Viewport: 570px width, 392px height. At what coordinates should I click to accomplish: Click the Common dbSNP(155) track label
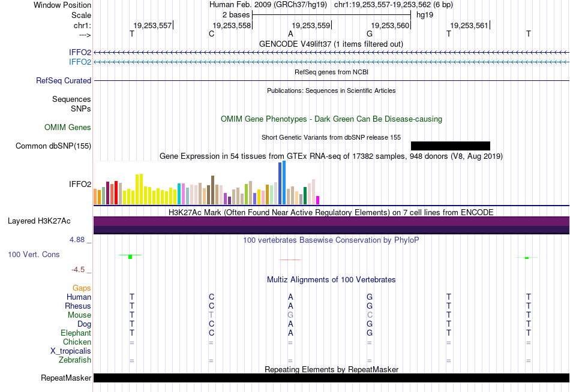coord(53,146)
